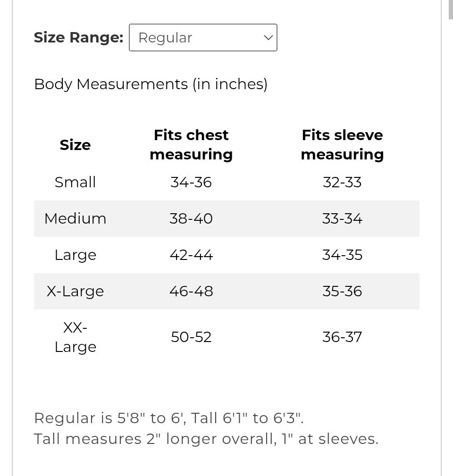The height and width of the screenshot is (476, 453).
Task: Select the Small size row label
Action: click(x=75, y=182)
